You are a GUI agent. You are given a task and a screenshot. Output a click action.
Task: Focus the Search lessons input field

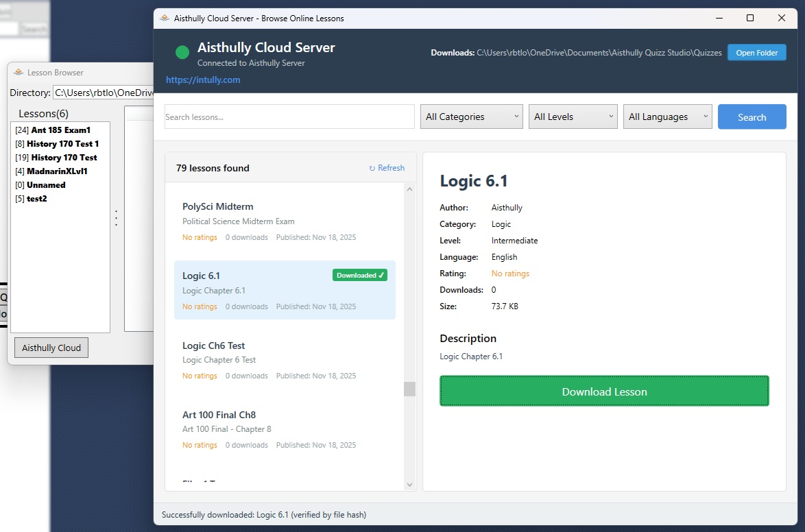pyautogui.click(x=289, y=117)
